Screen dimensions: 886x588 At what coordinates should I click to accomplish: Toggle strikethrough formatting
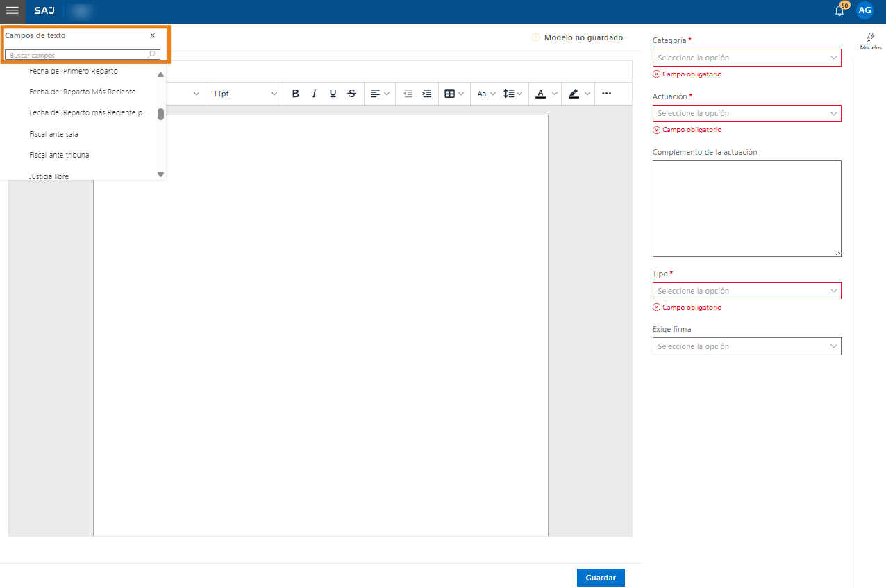(x=352, y=94)
